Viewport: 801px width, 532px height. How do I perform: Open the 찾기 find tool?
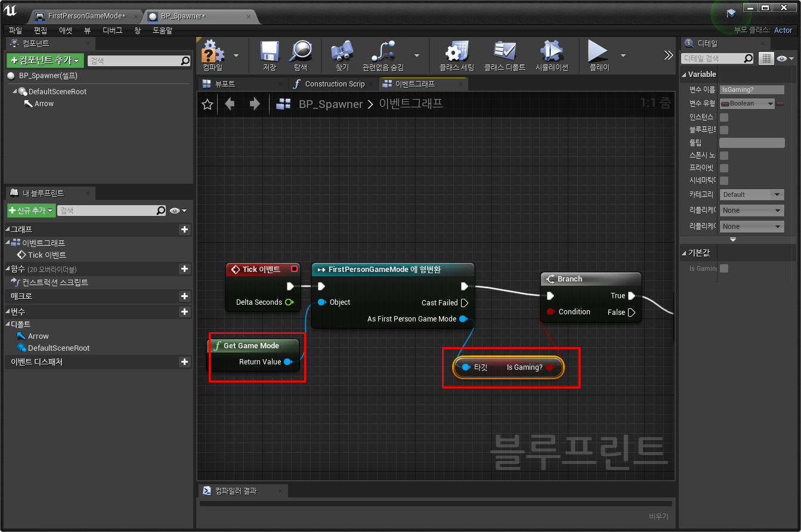point(342,55)
